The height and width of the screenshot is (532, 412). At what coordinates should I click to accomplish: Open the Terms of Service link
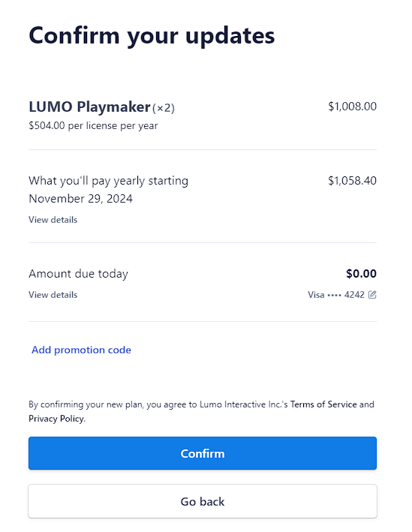(323, 404)
